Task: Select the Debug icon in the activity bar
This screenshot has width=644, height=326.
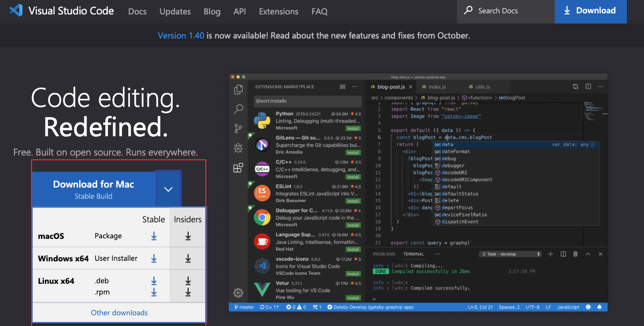Action: coord(238,148)
